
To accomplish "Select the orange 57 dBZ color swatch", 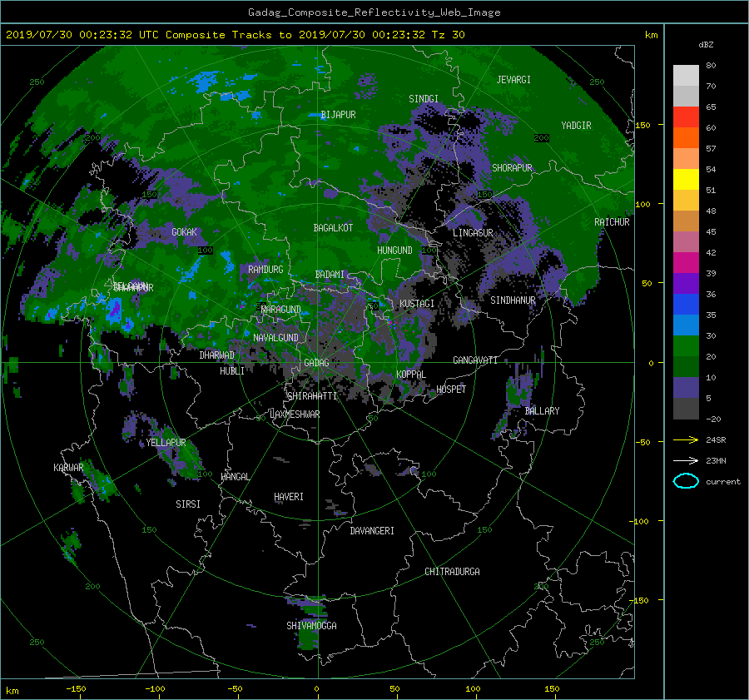I will 686,138.
